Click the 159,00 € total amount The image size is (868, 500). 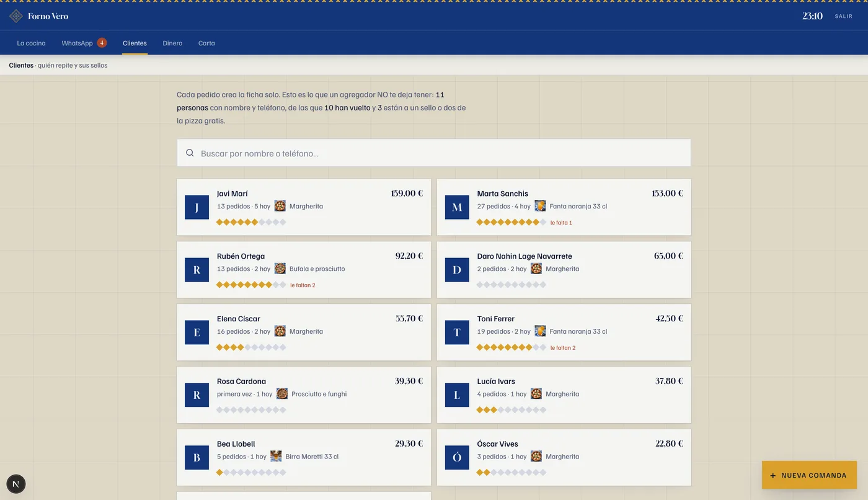pos(407,194)
